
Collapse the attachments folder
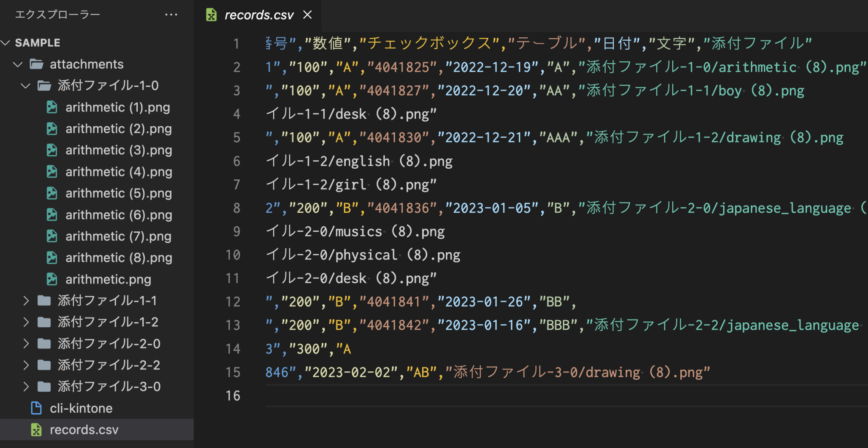coord(18,64)
